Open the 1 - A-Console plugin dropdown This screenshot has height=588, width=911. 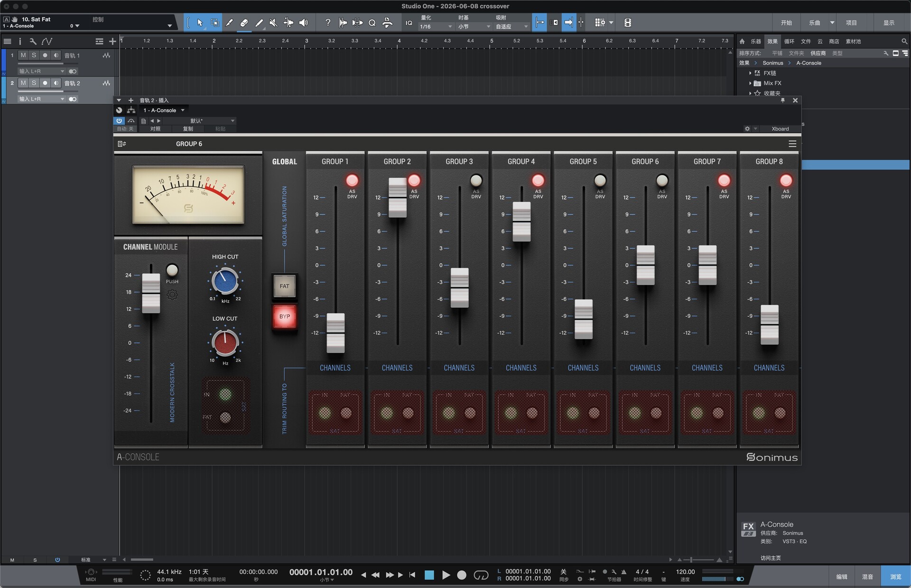click(164, 110)
